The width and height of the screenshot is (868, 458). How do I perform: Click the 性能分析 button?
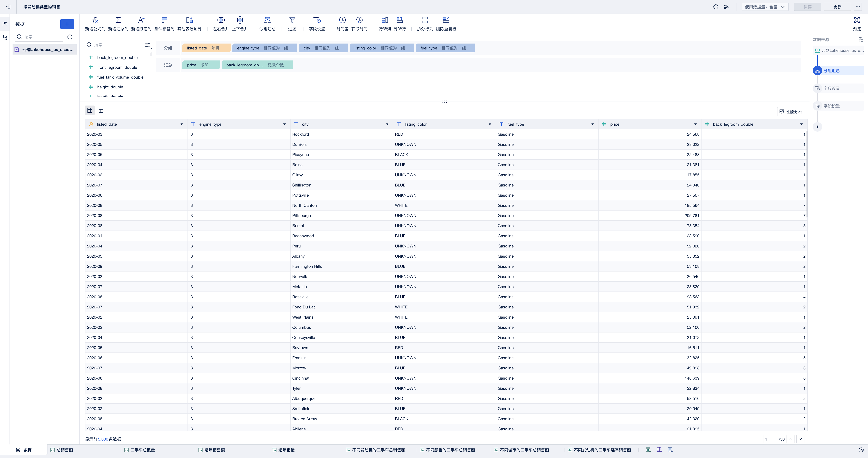[791, 111]
